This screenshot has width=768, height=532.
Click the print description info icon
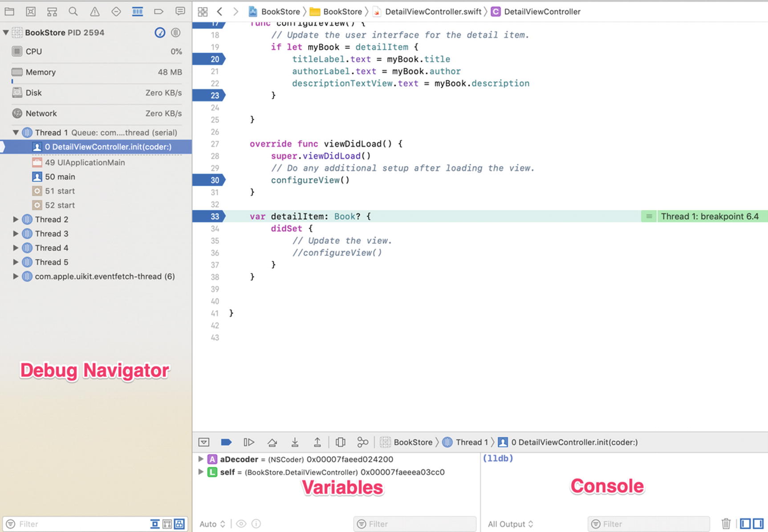point(256,524)
